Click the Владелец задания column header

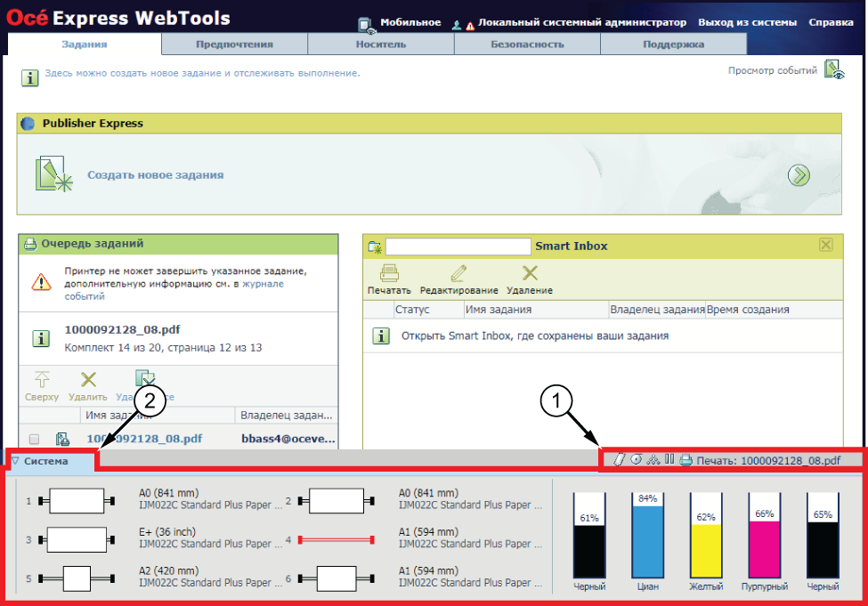tap(657, 310)
